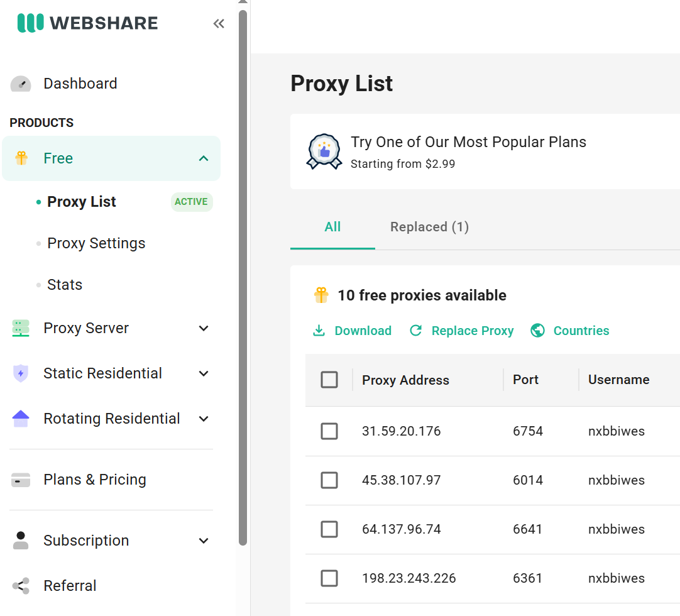Click the Username column header
This screenshot has height=616, width=680.
click(x=619, y=380)
